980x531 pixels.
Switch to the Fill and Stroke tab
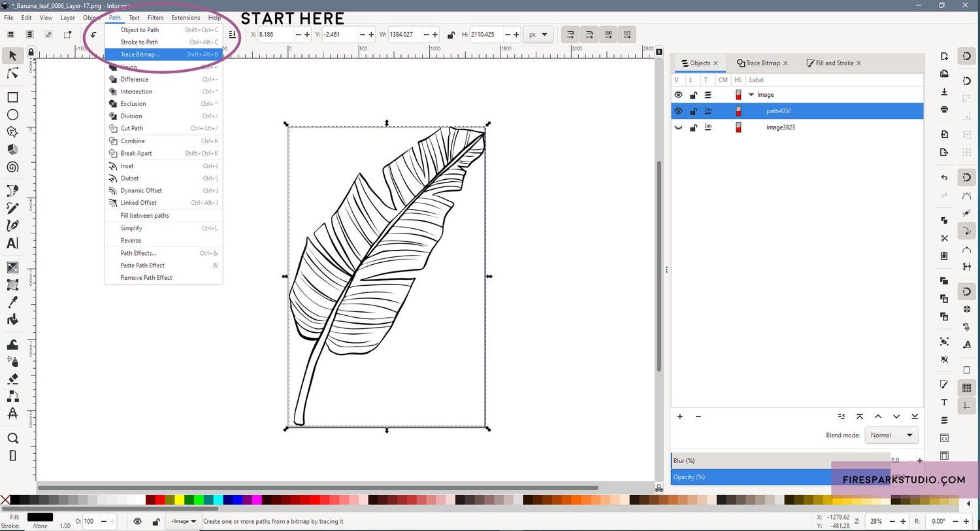point(833,63)
